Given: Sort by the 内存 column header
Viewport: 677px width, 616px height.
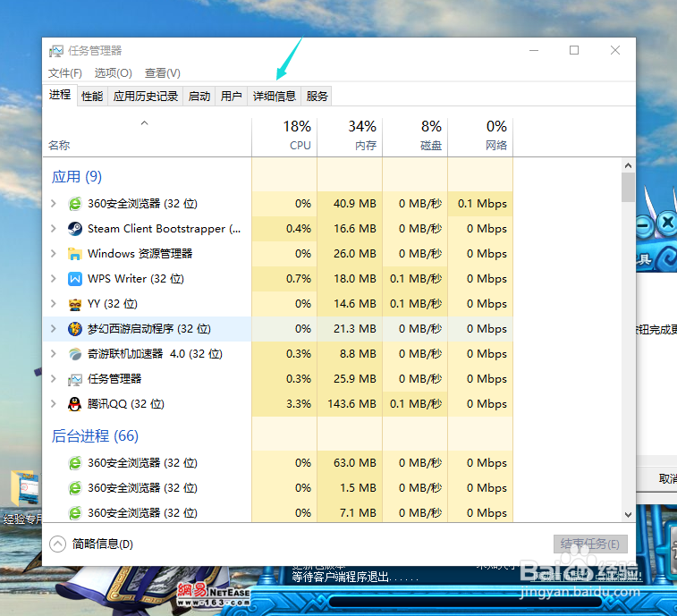Looking at the screenshot, I should [350, 137].
